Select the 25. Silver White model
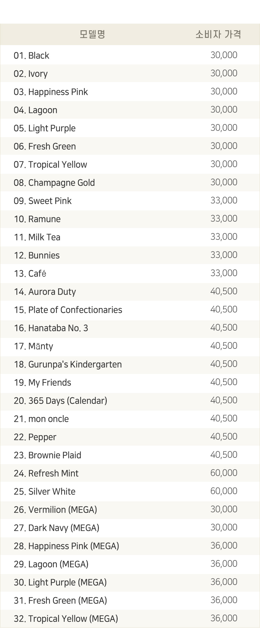260x644 pixels. [45, 491]
